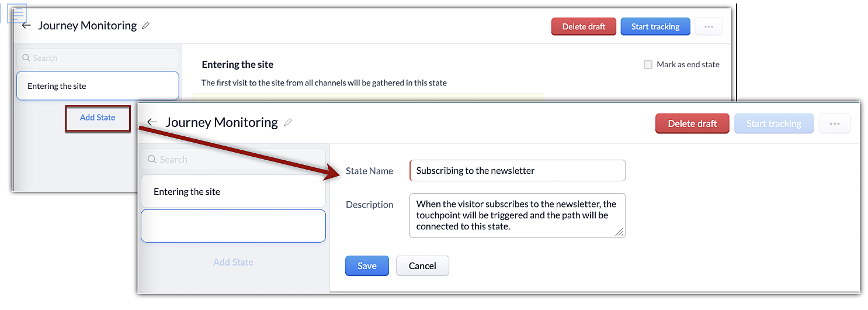Image resolution: width=868 pixels, height=310 pixels.
Task: Open the lower three-dots more options menu
Action: point(834,123)
